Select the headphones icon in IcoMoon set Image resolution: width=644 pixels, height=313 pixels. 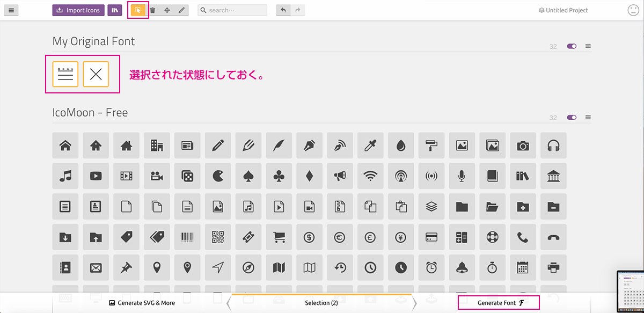553,145
